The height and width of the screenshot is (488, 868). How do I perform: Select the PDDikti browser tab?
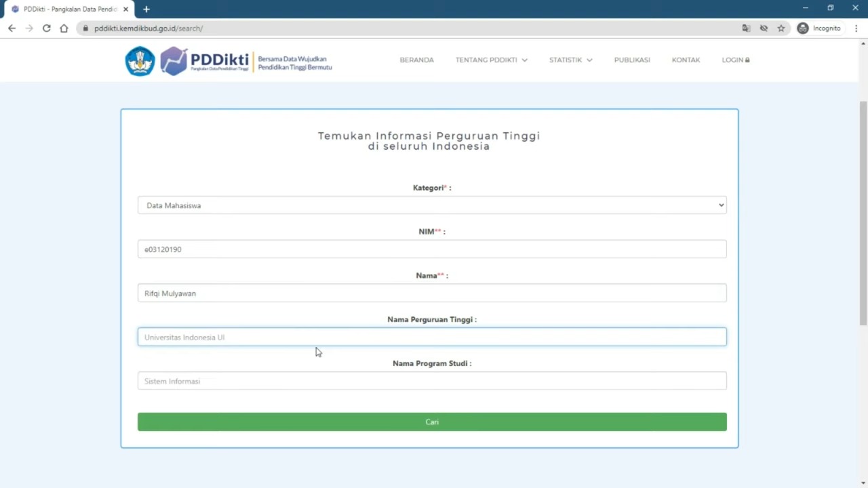pos(71,9)
